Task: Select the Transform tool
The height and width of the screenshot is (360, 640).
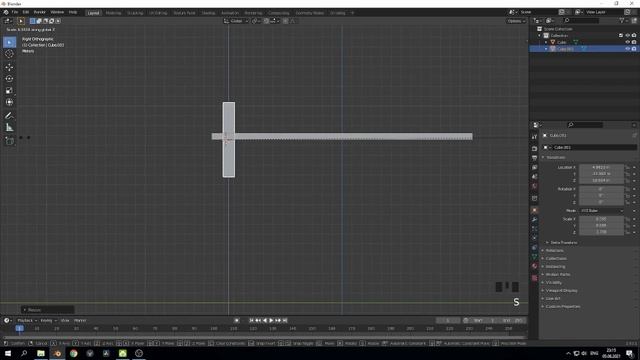Action: coord(9,102)
